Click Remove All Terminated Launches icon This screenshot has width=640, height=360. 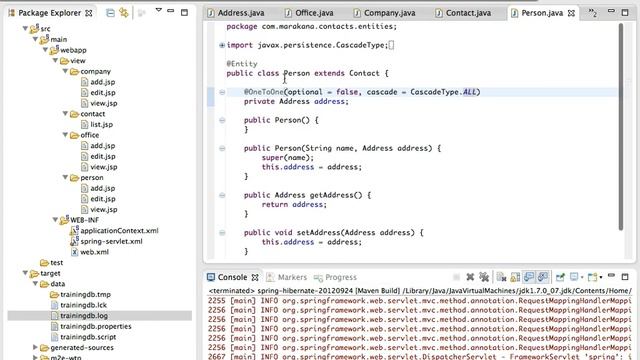click(484, 277)
